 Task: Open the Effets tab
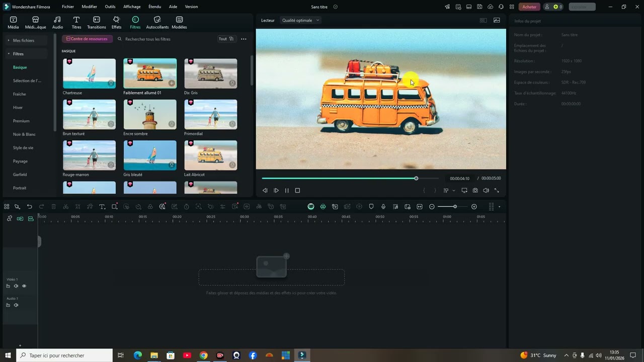pos(116,23)
